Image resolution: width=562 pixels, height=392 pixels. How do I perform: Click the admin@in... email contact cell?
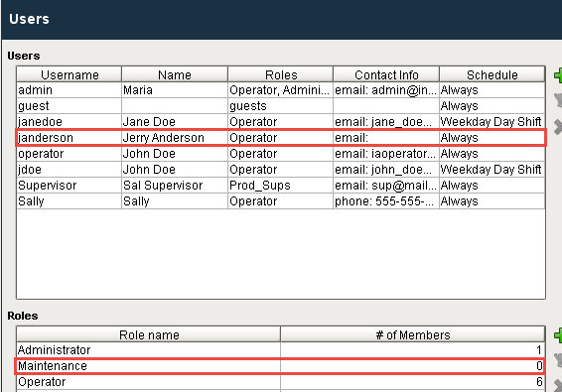386,90
